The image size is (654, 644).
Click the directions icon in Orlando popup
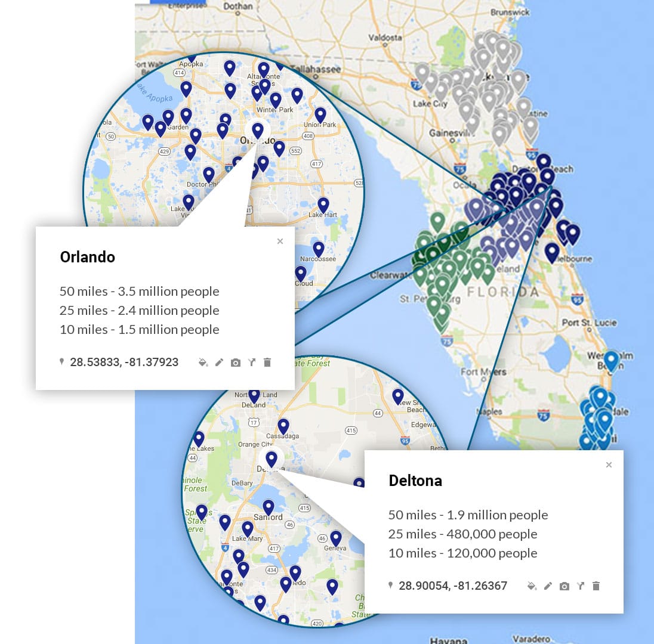tap(252, 363)
